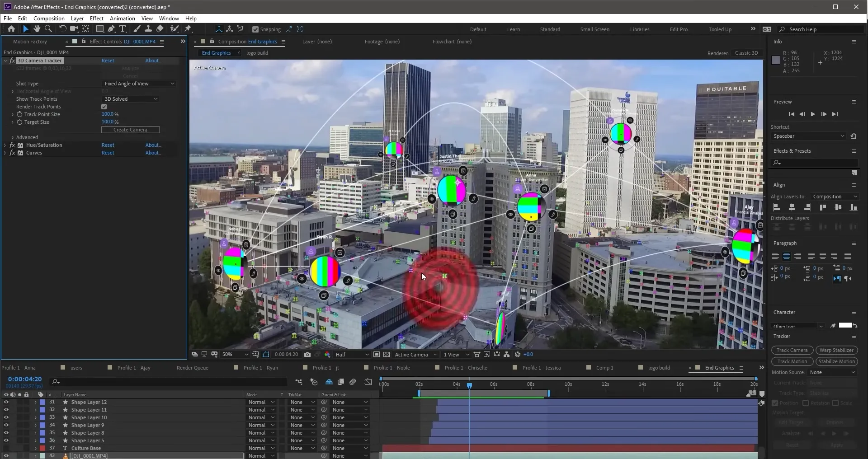The width and height of the screenshot is (868, 459).
Task: Hide Shape Layer 11 visibility eye
Action: coord(6,410)
